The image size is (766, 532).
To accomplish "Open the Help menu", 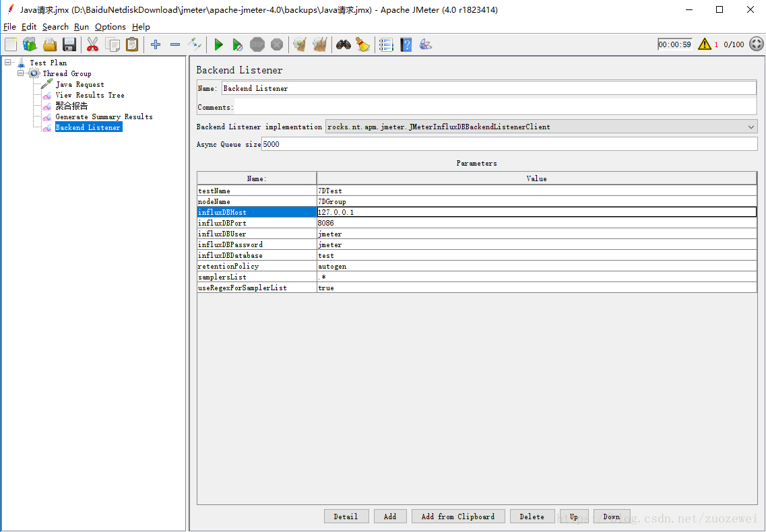I will coord(141,27).
